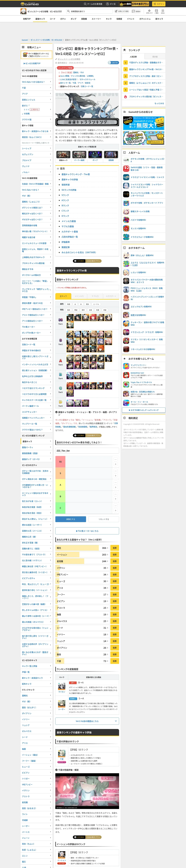Expand 最強パーティ entry in left sidebar
Image resolution: width=186 pixels, height=868 pixels.
37,447
